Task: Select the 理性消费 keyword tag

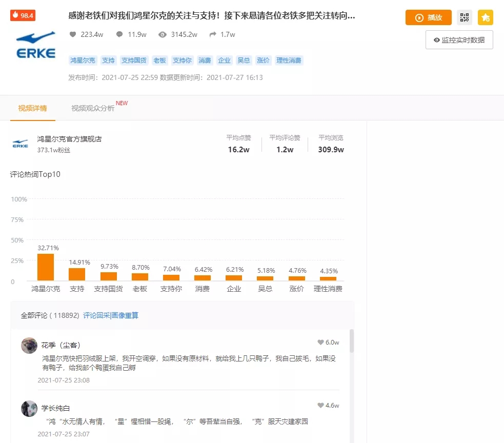Action: click(x=289, y=61)
